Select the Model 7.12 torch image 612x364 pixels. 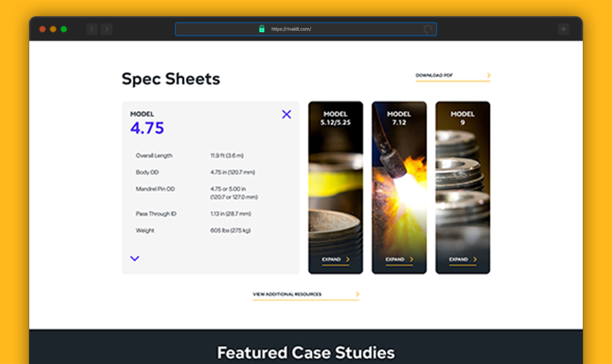pos(399,187)
